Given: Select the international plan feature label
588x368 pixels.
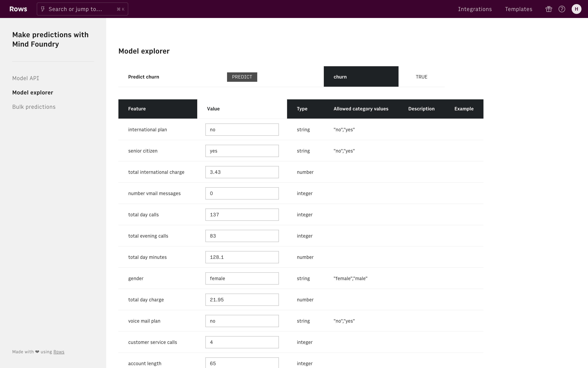Looking at the screenshot, I should pos(147,129).
